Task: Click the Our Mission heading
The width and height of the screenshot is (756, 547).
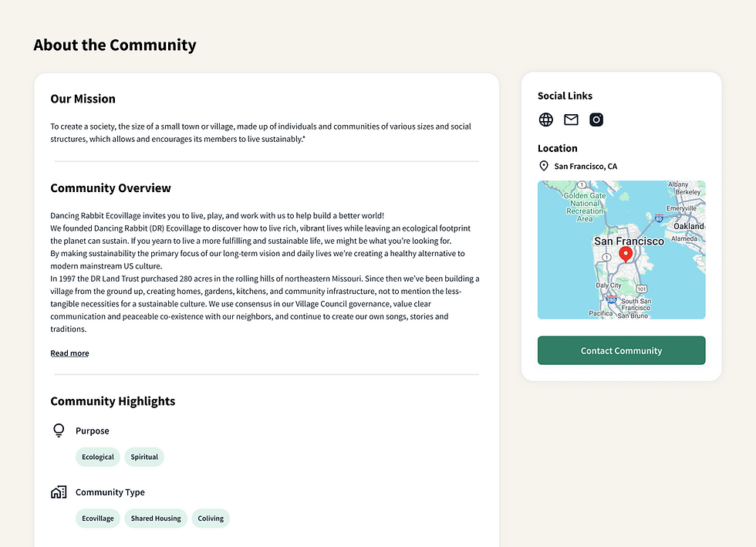Action: click(83, 99)
